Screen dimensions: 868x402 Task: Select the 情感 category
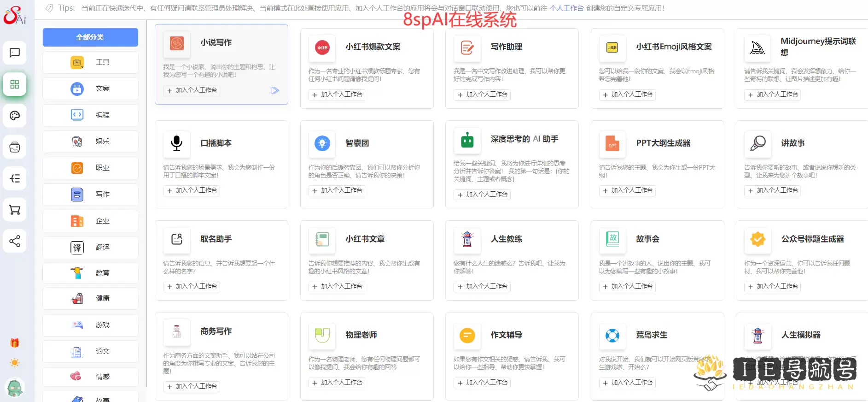point(90,377)
